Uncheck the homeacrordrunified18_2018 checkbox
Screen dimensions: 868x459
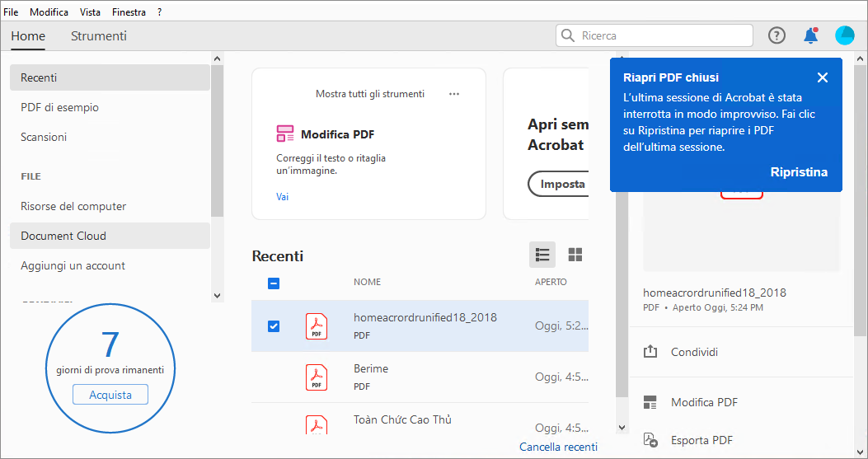pos(274,326)
